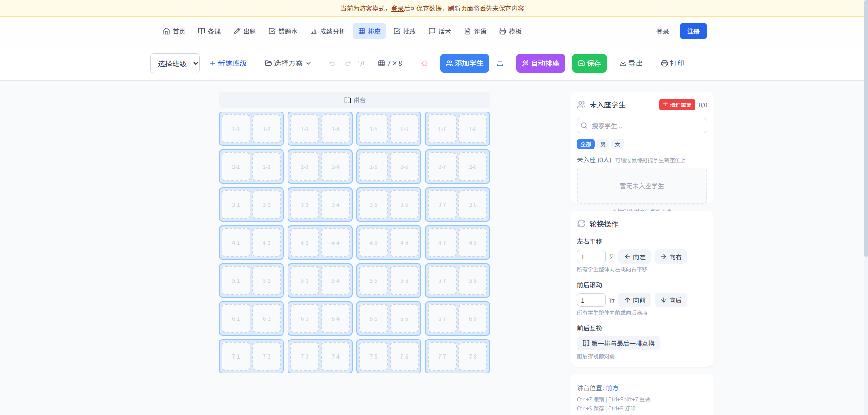Select the 男 gender filter
Viewport: 868px width, 415px height.
coord(603,144)
